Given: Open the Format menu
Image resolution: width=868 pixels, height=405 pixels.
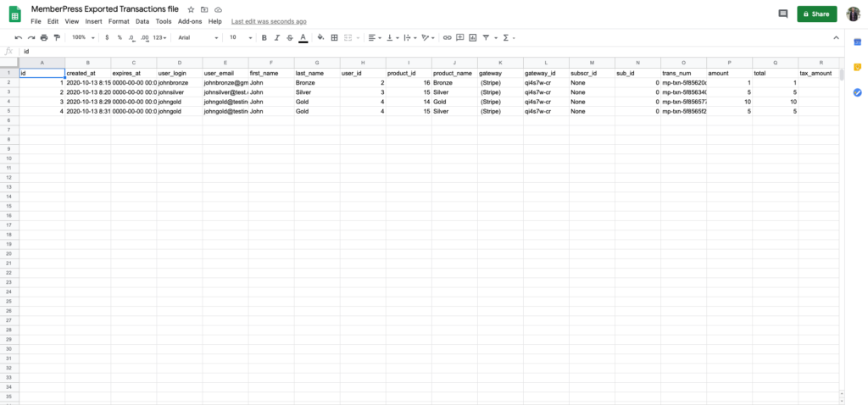Looking at the screenshot, I should click(119, 21).
